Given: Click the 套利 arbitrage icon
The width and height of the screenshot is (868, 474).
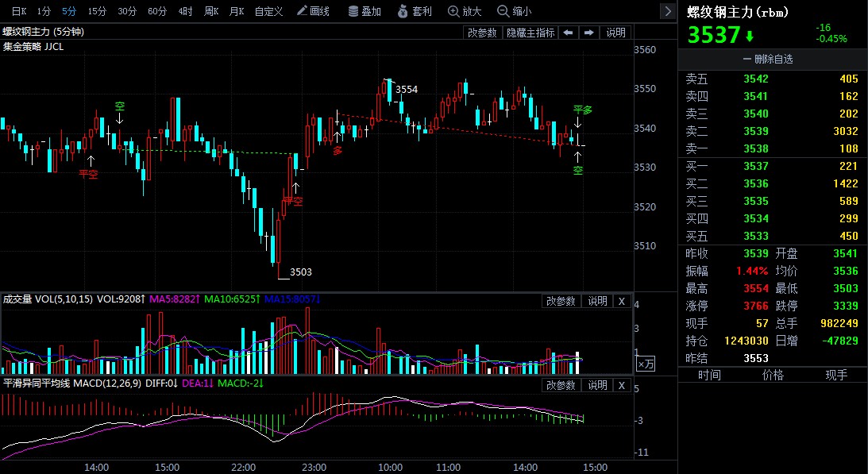Looking at the screenshot, I should 415,11.
